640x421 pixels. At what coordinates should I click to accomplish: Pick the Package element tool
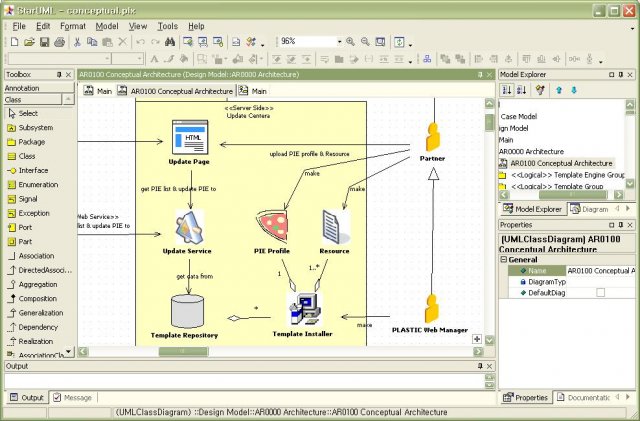pyautogui.click(x=32, y=142)
